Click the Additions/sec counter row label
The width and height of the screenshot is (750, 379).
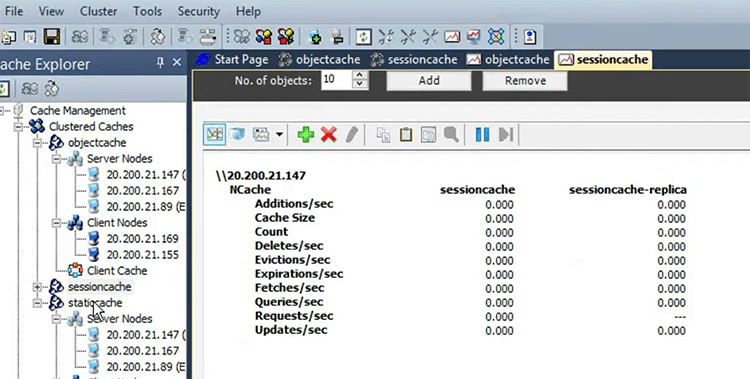294,204
